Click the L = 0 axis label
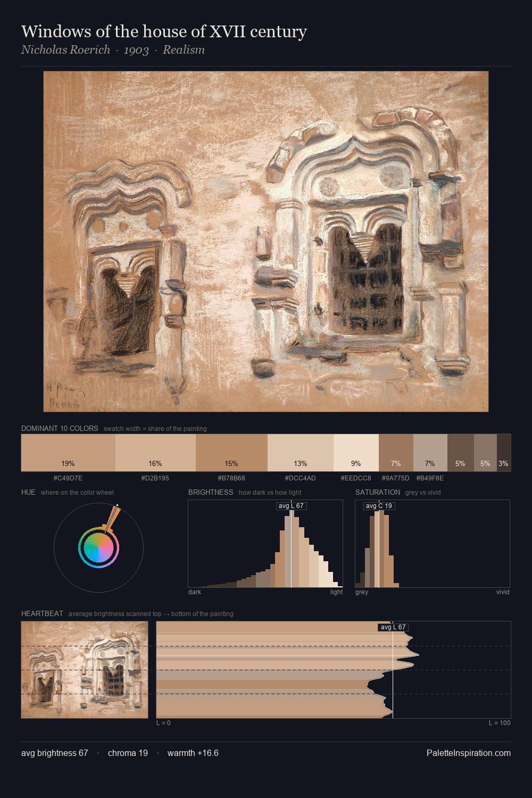This screenshot has height=798, width=532. 163,722
